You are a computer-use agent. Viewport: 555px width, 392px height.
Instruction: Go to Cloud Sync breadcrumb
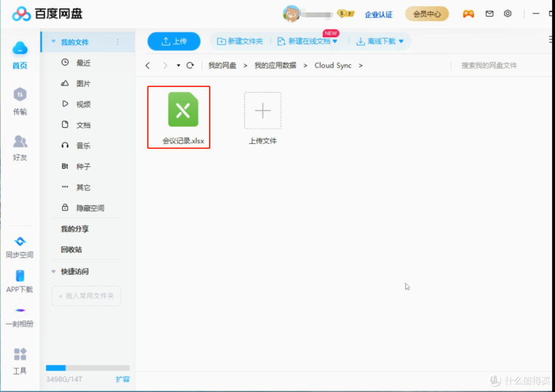332,65
